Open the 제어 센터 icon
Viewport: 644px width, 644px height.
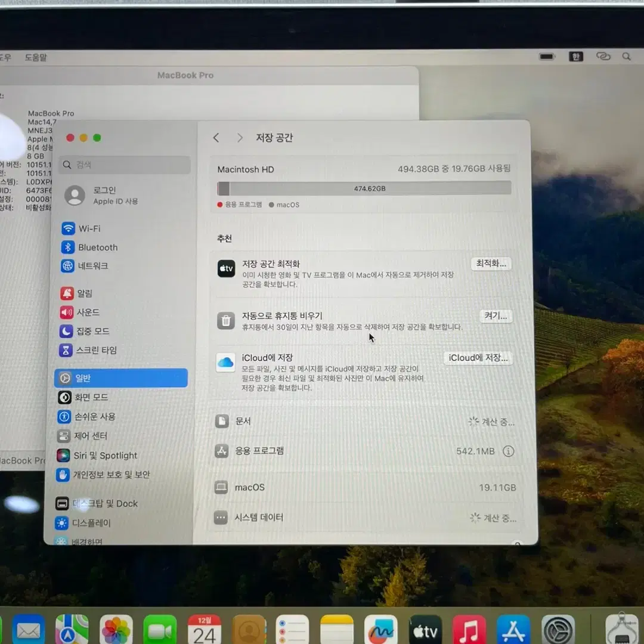point(64,436)
